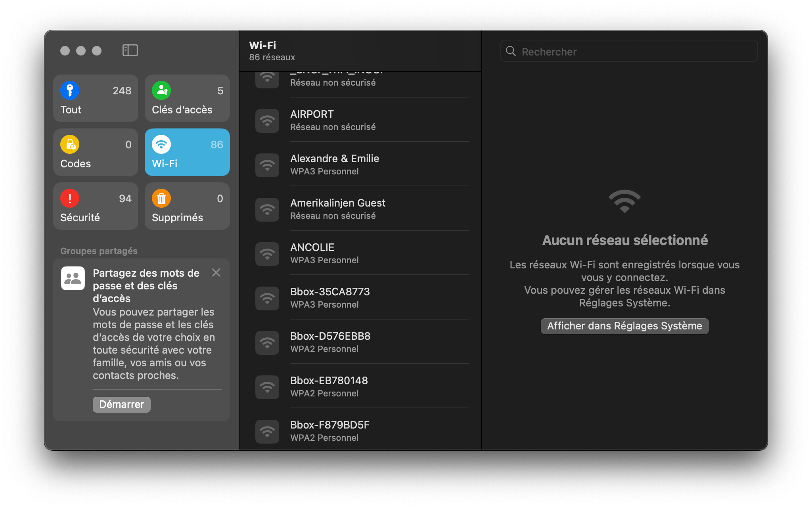This screenshot has width=812, height=509.
Task: Select the Bbox-35CA8773 network name
Action: pyautogui.click(x=330, y=292)
